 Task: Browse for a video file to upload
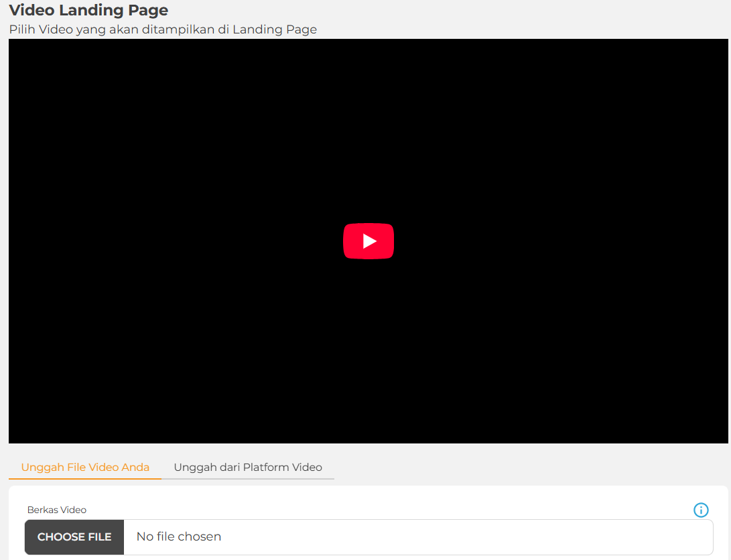click(74, 537)
